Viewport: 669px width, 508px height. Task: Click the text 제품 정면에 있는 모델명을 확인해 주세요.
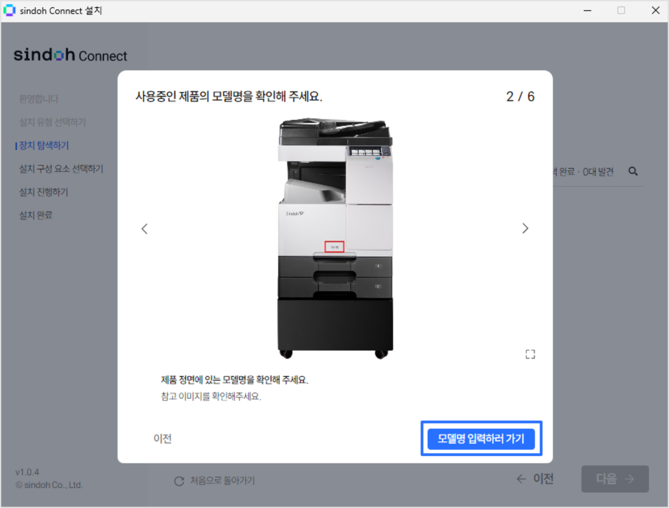[x=234, y=380]
